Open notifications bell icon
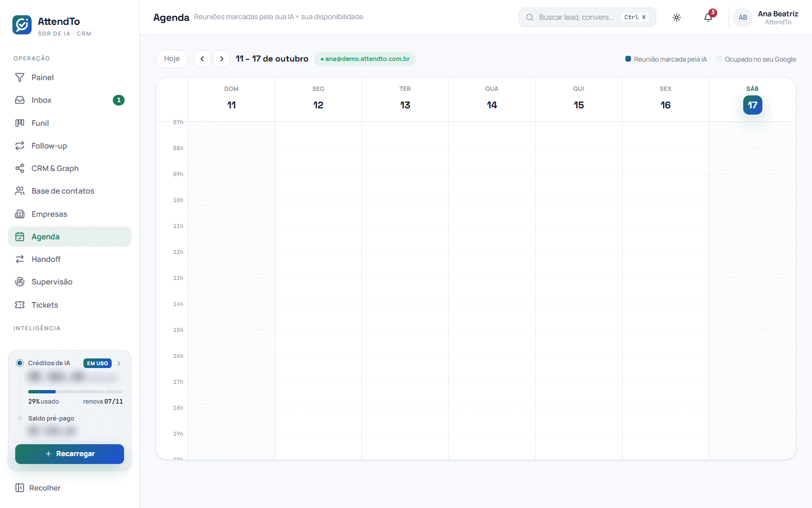The width and height of the screenshot is (812, 508). pos(708,17)
